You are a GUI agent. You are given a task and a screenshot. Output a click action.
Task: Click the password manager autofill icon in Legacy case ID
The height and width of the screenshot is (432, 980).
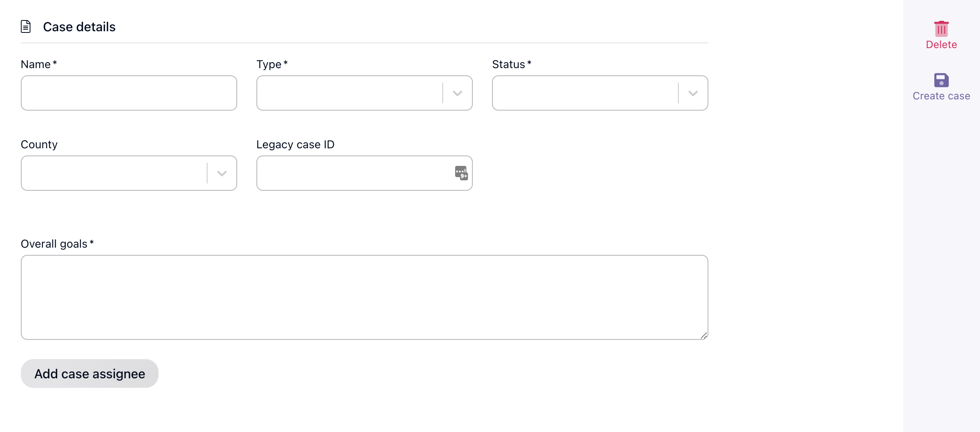click(x=461, y=173)
